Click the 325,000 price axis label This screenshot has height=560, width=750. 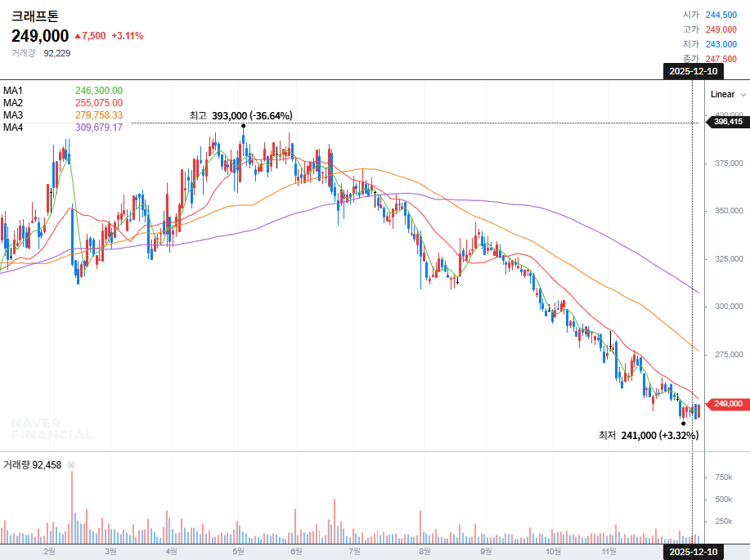[729, 258]
